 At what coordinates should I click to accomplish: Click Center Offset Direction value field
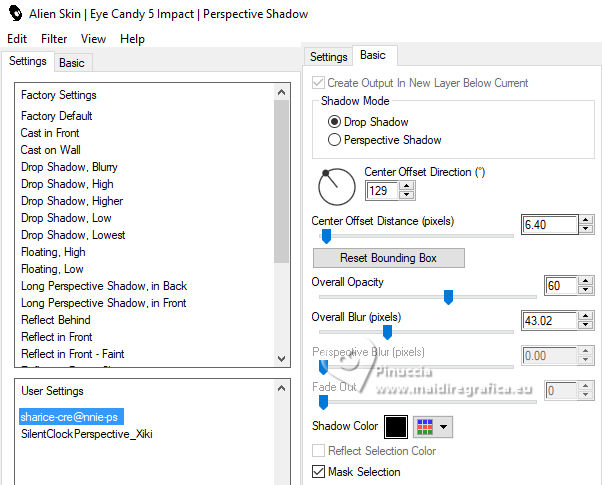tap(383, 190)
